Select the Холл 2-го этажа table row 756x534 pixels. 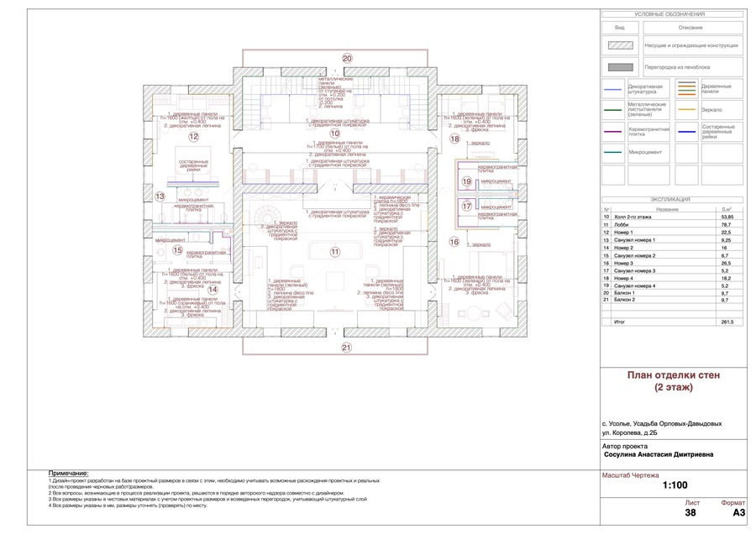coord(672,217)
